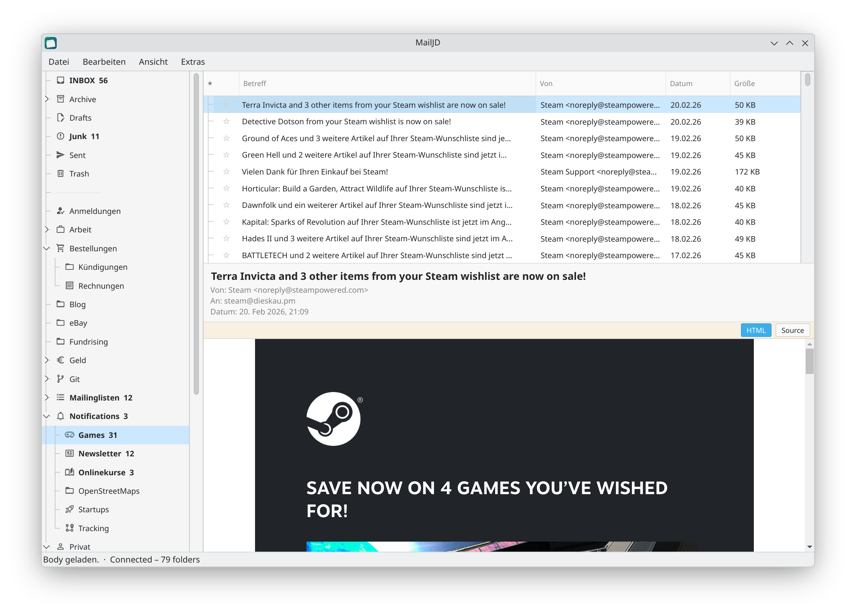Select the Startups rocket icon
The width and height of the screenshot is (856, 616).
point(69,509)
